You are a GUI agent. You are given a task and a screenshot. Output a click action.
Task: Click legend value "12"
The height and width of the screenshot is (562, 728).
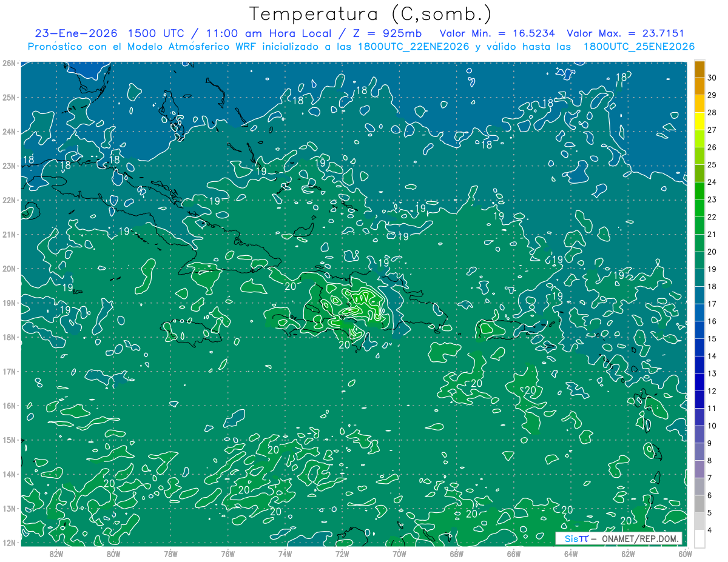(x=712, y=391)
